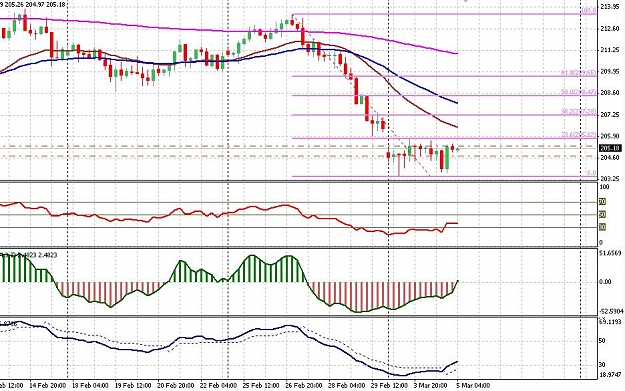
Task: Click the bottom oscillator level 50 label
Action: click(602, 341)
